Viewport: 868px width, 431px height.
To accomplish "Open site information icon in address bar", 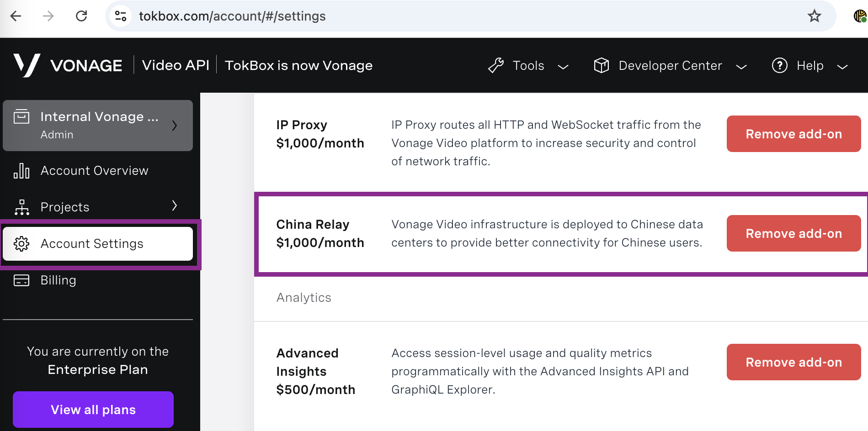I will pos(121,16).
